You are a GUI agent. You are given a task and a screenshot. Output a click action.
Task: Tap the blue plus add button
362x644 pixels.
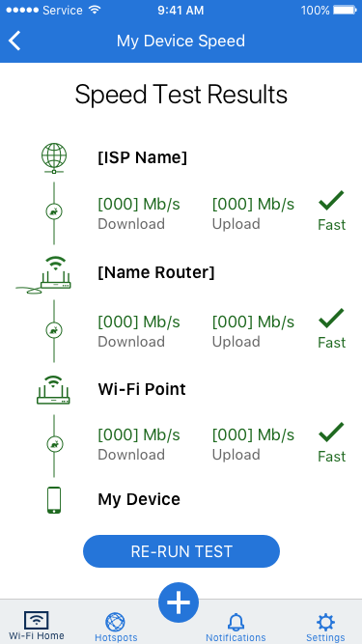pyautogui.click(x=179, y=602)
